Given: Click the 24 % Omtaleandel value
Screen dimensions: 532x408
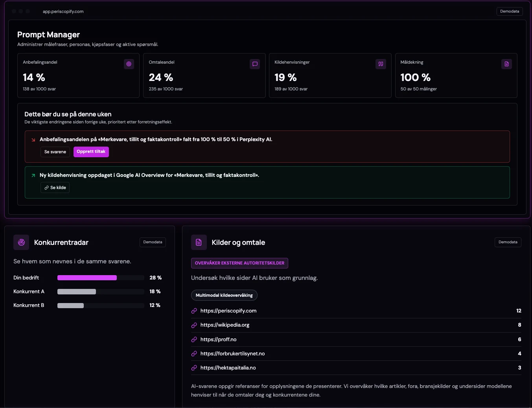Looking at the screenshot, I should pyautogui.click(x=161, y=77).
